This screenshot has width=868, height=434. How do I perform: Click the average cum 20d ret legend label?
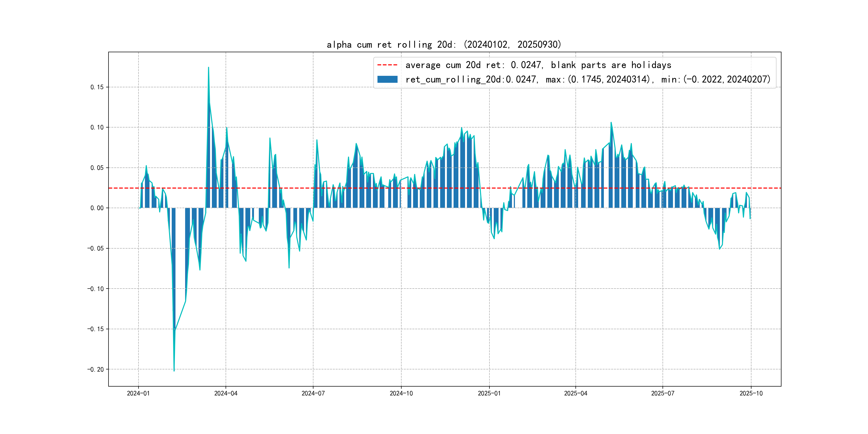point(538,65)
